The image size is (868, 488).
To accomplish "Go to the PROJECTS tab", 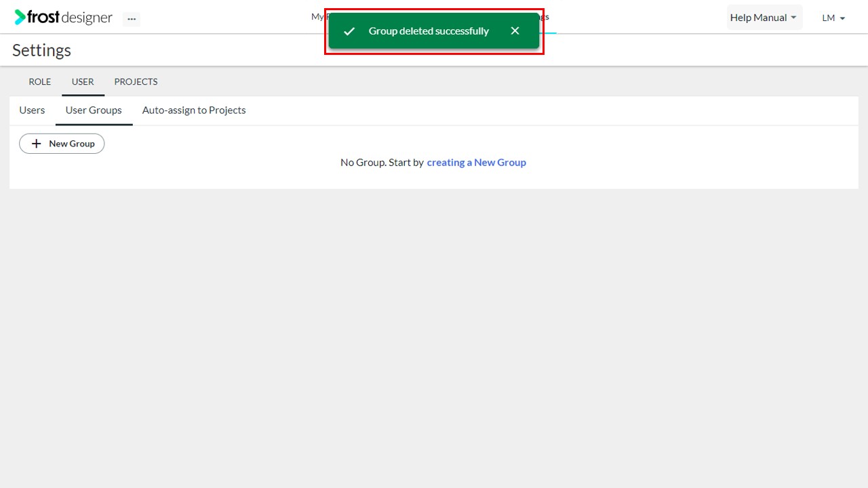I will point(136,81).
